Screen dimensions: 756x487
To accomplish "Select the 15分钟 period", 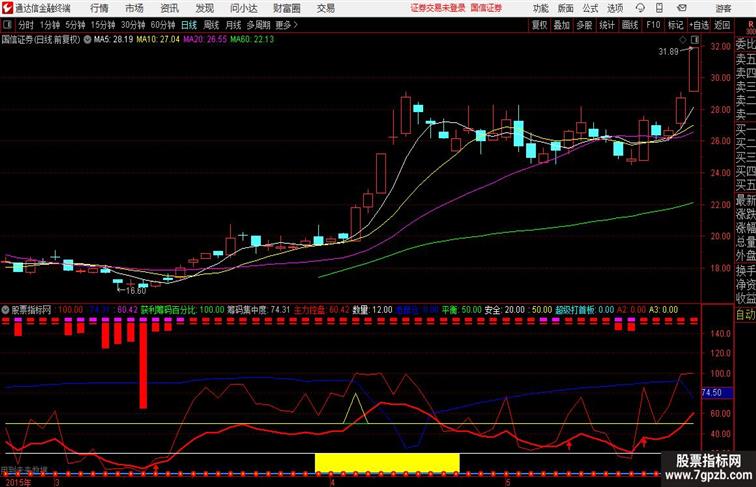I will click(103, 25).
